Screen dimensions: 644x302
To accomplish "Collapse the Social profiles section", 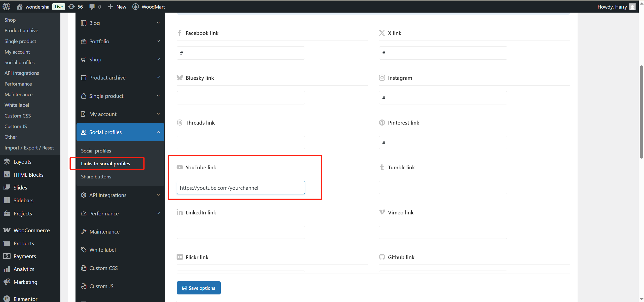I will (x=158, y=132).
